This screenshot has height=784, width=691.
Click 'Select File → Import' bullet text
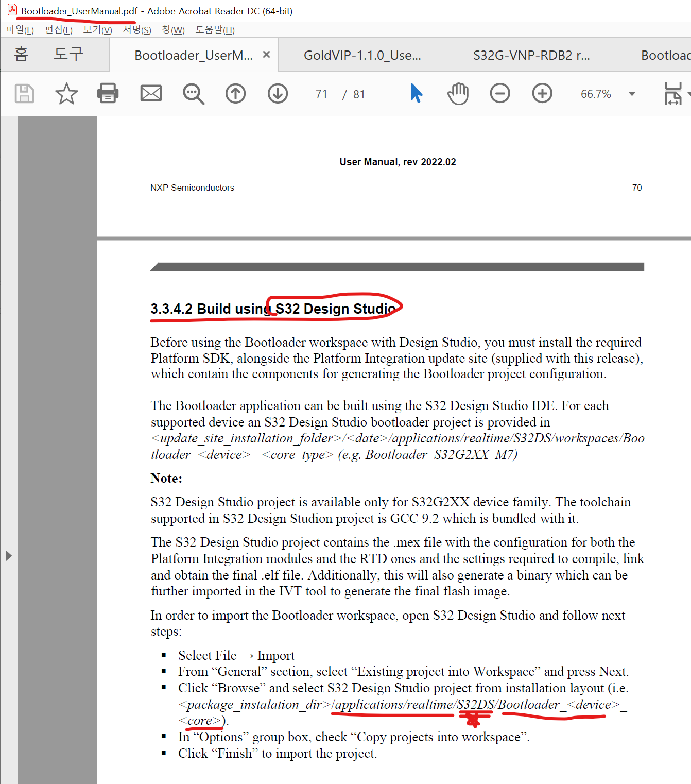236,655
